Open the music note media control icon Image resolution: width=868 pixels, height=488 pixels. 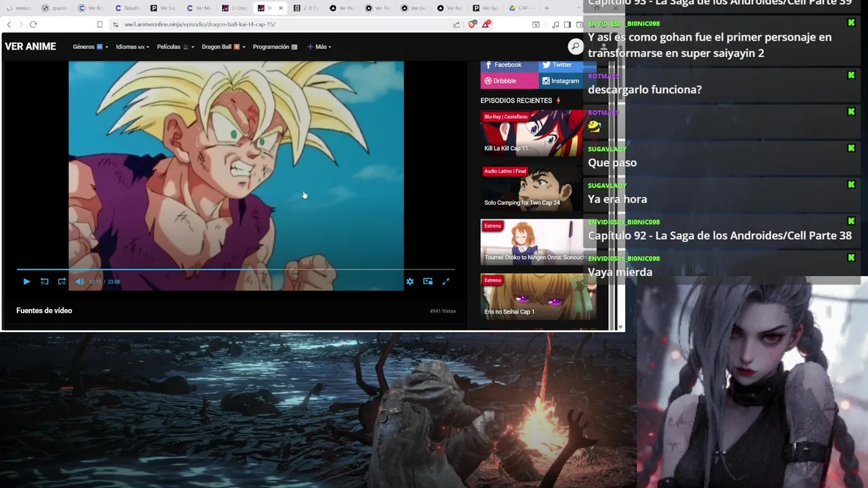[x=555, y=24]
